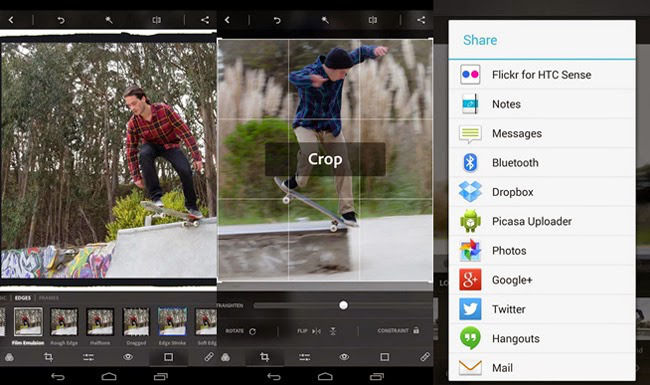This screenshot has width=650, height=385.
Task: Rotate the image with the Rotate icon
Action: pyautogui.click(x=252, y=331)
